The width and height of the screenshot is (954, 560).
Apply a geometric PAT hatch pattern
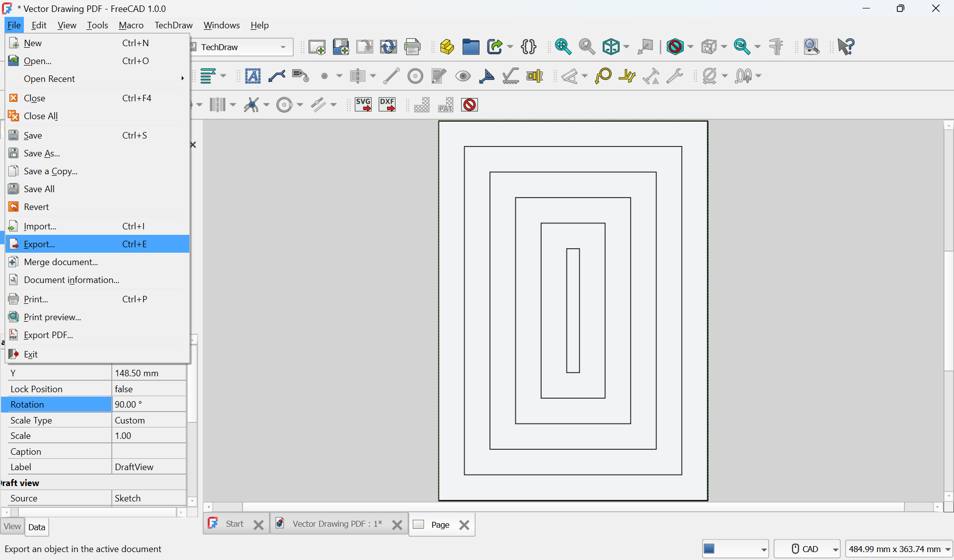pyautogui.click(x=446, y=105)
